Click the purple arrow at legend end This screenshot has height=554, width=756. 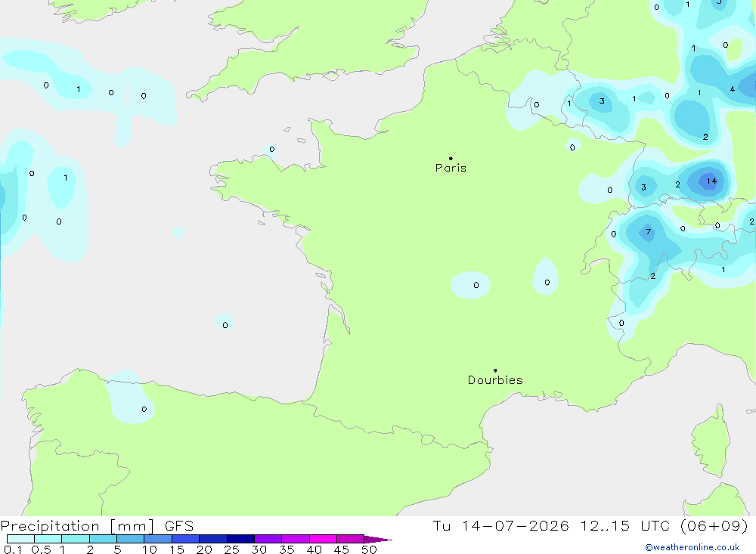(x=378, y=540)
